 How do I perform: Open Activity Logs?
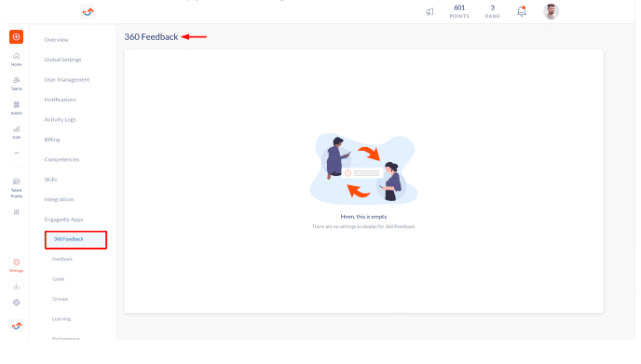pyautogui.click(x=60, y=120)
